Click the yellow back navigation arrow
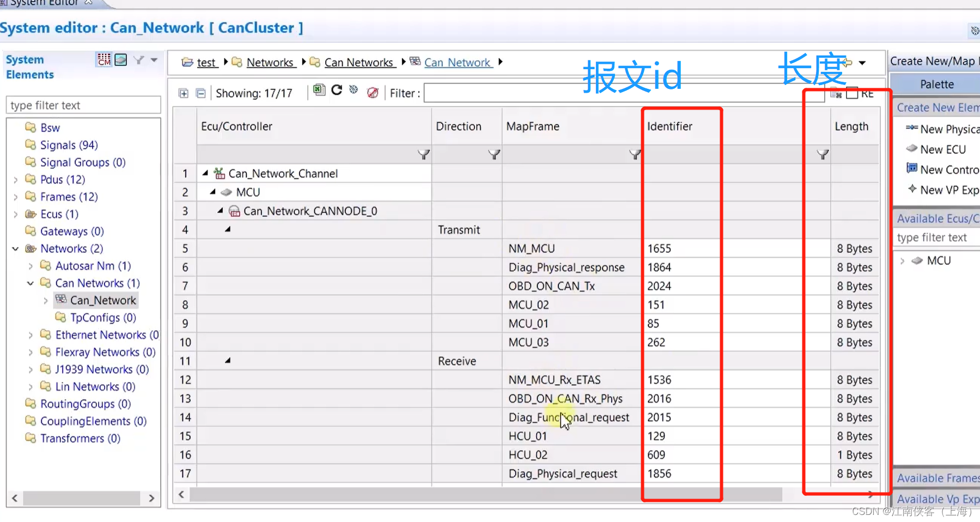The width and height of the screenshot is (980, 522). [x=846, y=63]
